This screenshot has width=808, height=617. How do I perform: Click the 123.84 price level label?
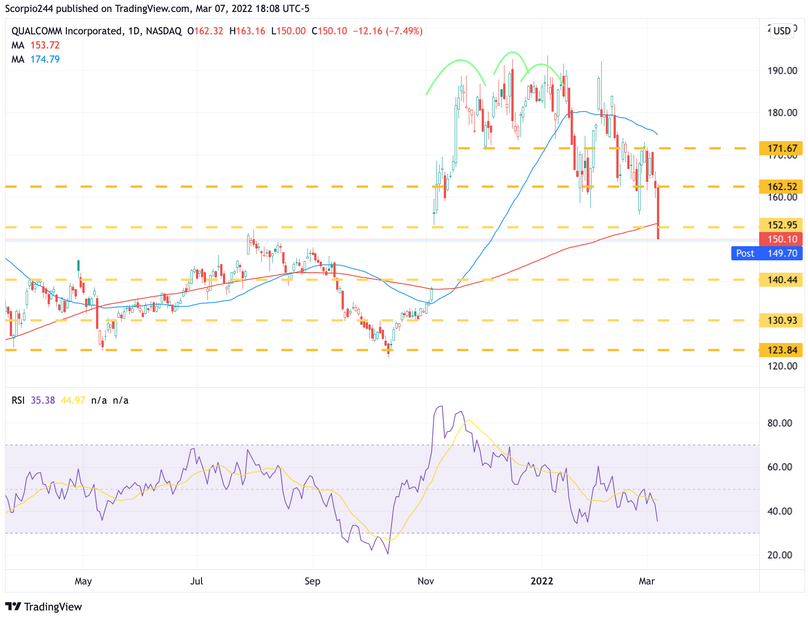(782, 350)
